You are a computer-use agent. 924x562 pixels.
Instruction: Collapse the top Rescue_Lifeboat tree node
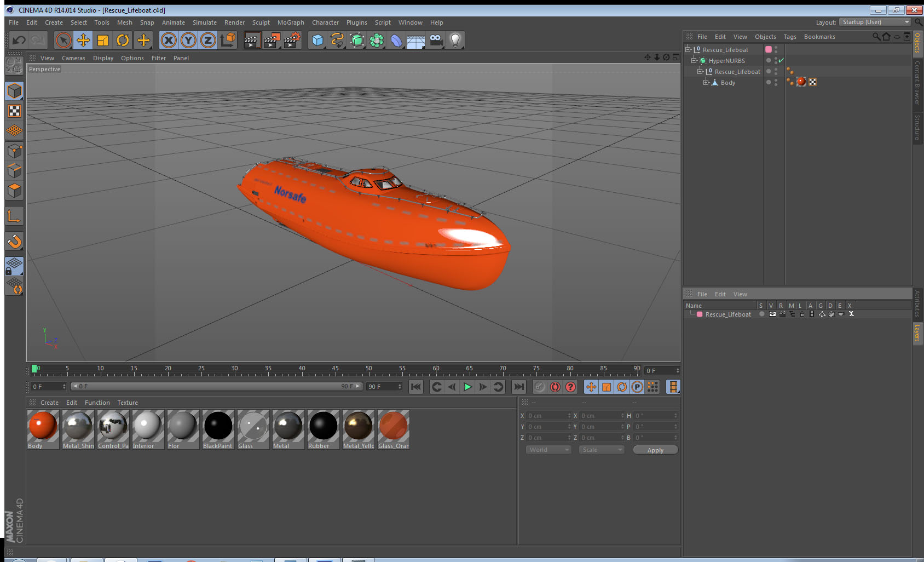click(688, 49)
